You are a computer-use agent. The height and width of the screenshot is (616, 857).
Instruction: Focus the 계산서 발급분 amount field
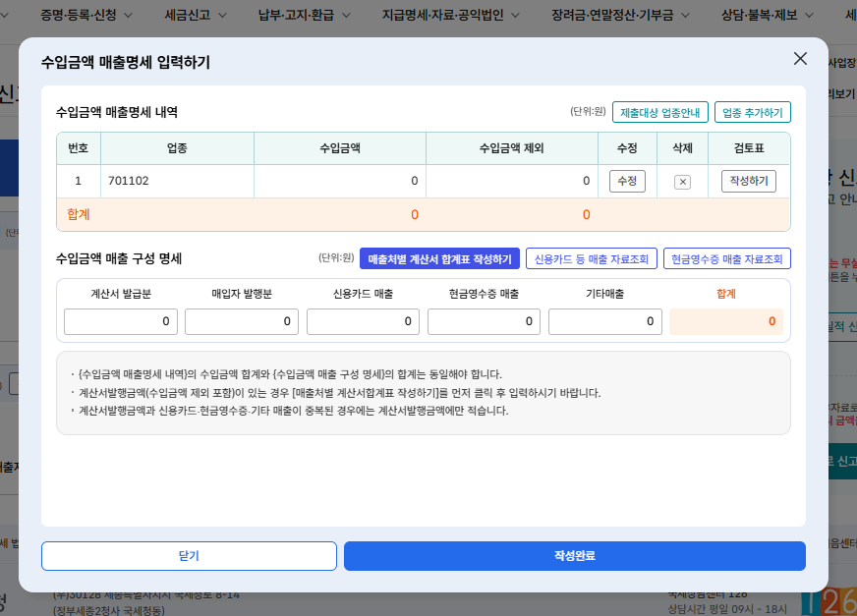[x=121, y=321]
